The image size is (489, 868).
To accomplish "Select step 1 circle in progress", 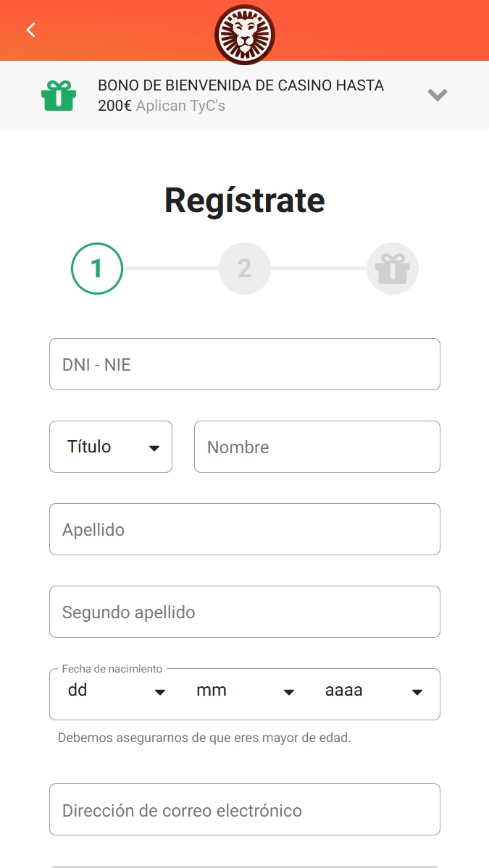I will pyautogui.click(x=97, y=269).
